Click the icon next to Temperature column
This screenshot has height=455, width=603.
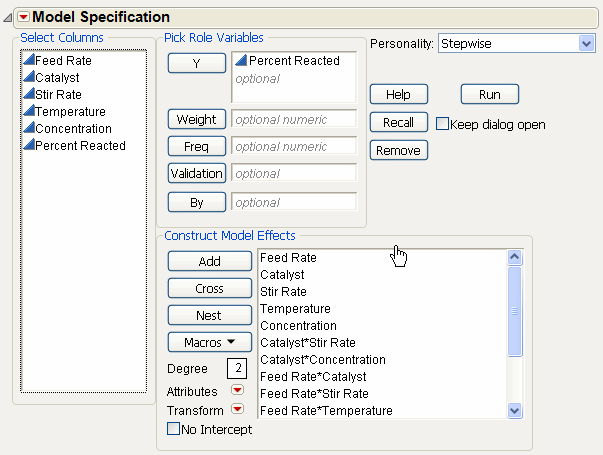click(x=28, y=112)
